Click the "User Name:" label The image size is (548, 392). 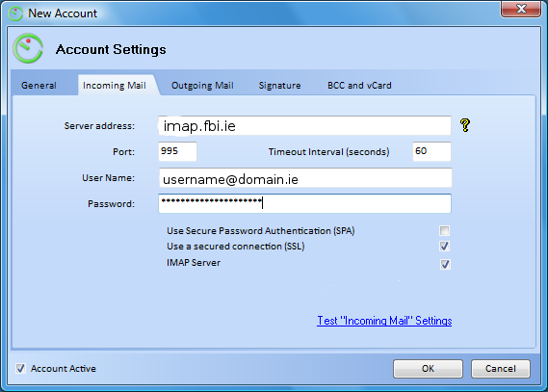pos(108,178)
